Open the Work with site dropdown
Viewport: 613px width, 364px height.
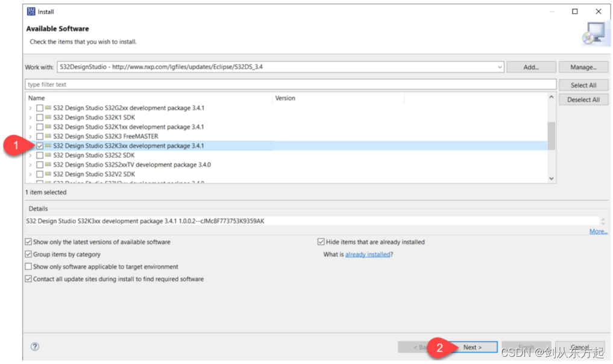click(500, 67)
